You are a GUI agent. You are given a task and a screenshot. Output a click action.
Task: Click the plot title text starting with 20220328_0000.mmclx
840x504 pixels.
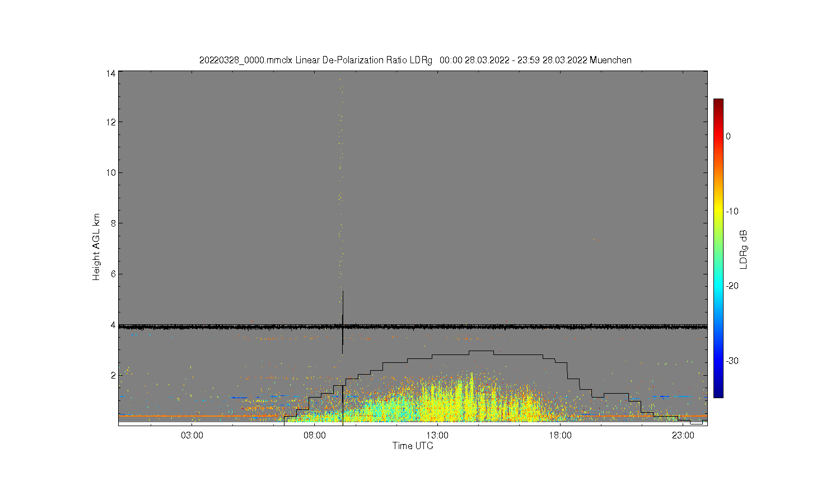pyautogui.click(x=415, y=60)
